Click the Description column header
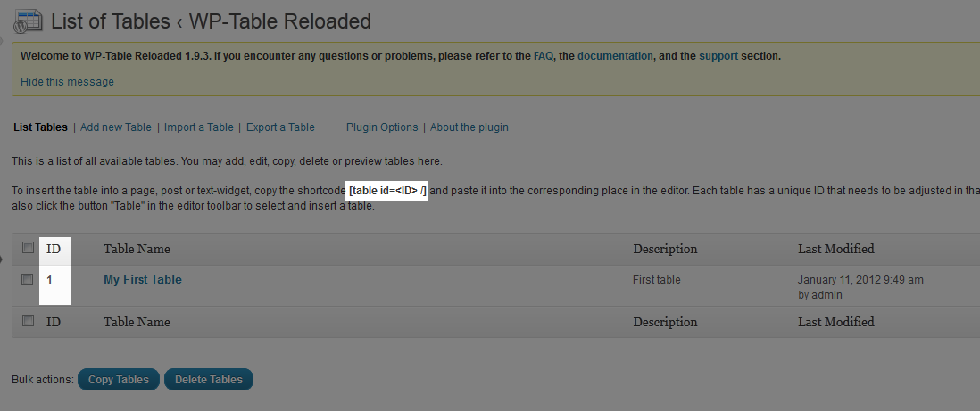Viewport: 980px width, 411px height. (665, 249)
